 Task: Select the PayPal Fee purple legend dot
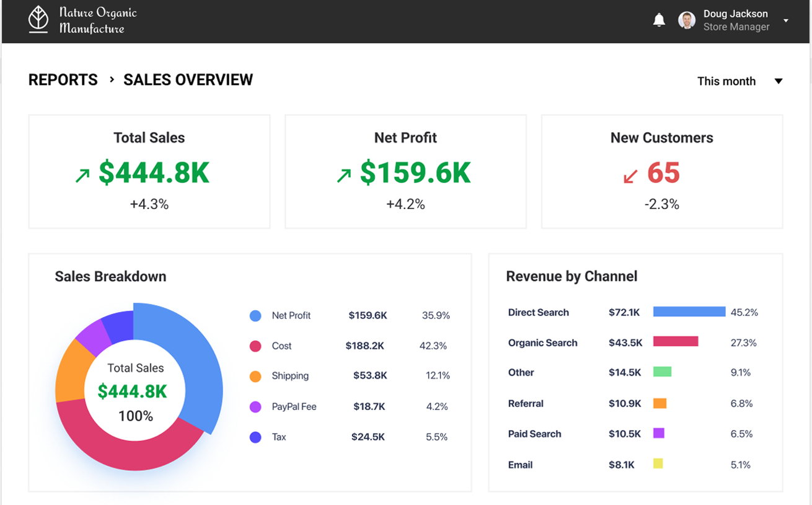255,407
